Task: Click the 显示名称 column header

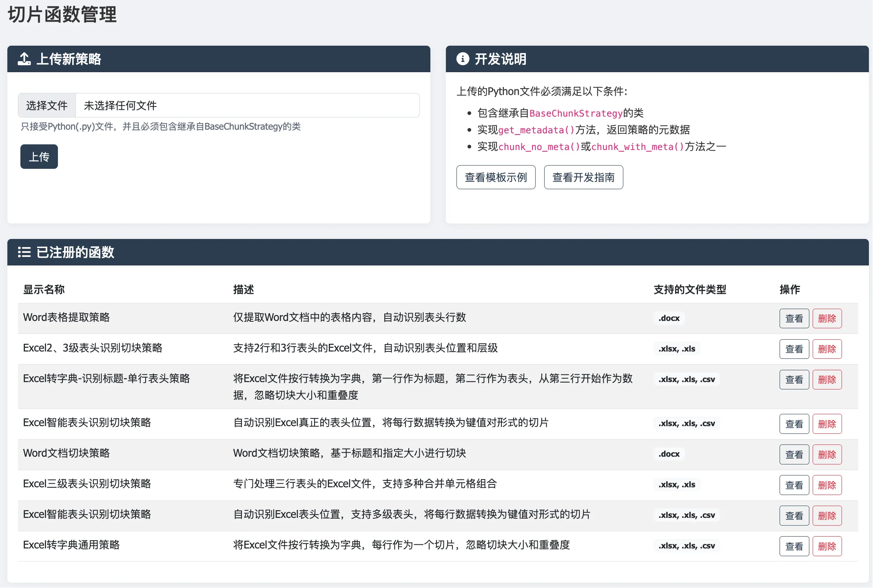Action: point(44,290)
